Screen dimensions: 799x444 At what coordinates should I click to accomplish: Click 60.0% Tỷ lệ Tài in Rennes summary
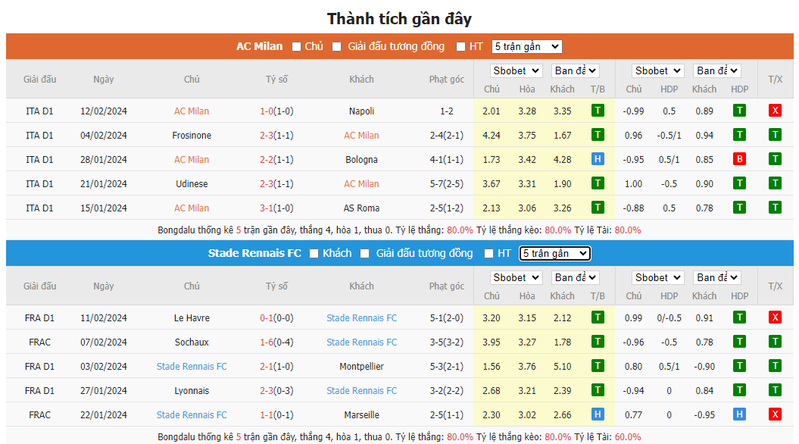pyautogui.click(x=628, y=437)
